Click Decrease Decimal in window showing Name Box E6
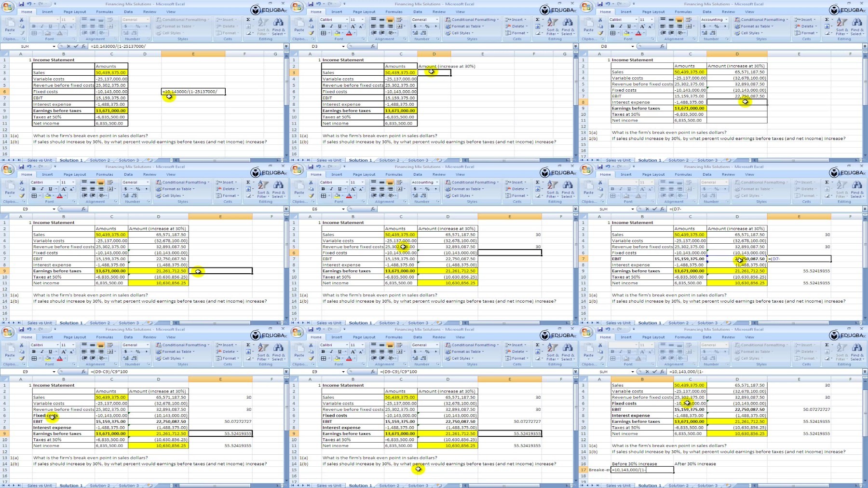This screenshot has height=488, width=868. tap(423, 196)
